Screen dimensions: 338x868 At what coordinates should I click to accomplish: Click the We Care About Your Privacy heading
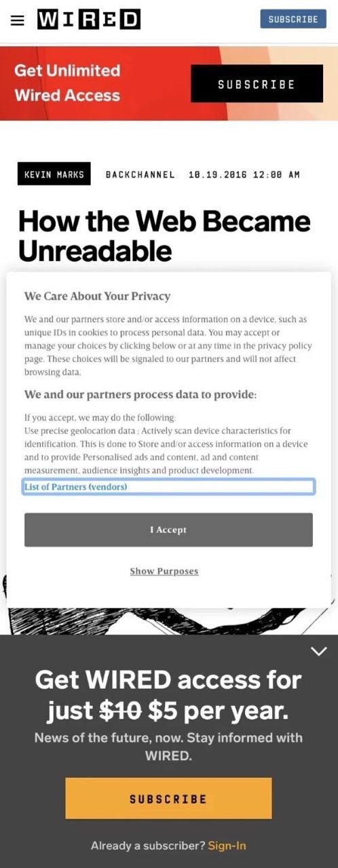(x=97, y=296)
